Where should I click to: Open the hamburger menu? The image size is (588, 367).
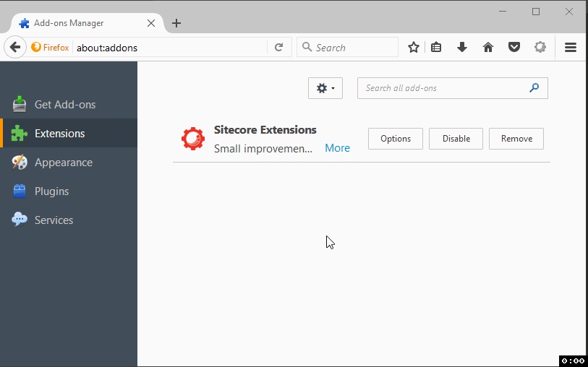coord(571,47)
